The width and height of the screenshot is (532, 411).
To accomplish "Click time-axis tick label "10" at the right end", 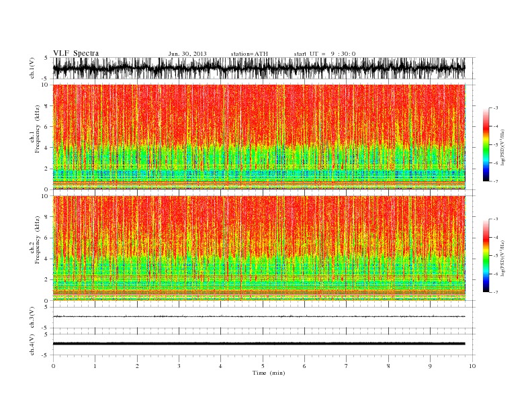I will tap(472, 366).
